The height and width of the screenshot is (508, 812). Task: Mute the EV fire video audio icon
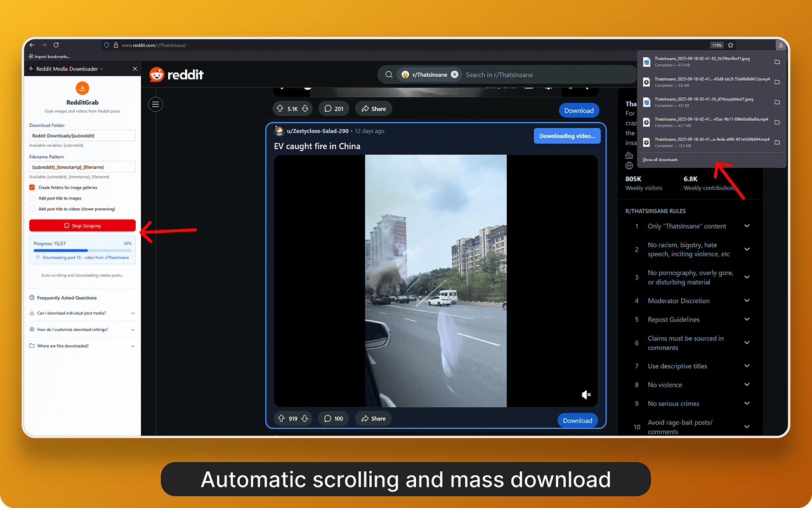pos(586,394)
